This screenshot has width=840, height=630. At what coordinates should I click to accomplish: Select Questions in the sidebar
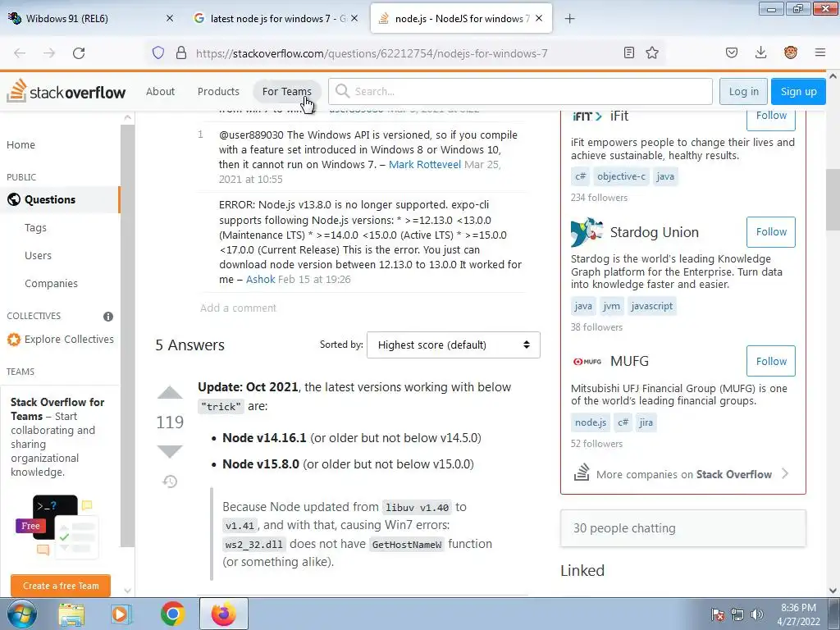tap(60, 200)
